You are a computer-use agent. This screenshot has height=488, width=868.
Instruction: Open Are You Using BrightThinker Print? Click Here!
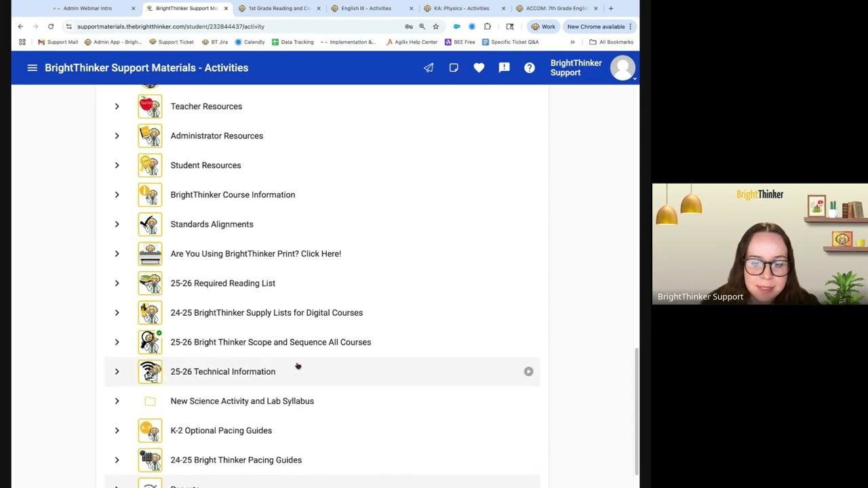pos(256,253)
